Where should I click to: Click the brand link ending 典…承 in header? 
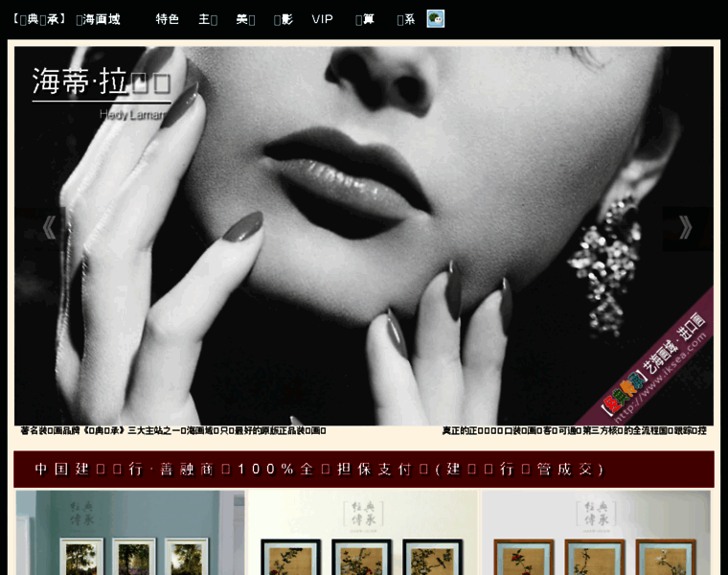pos(39,19)
